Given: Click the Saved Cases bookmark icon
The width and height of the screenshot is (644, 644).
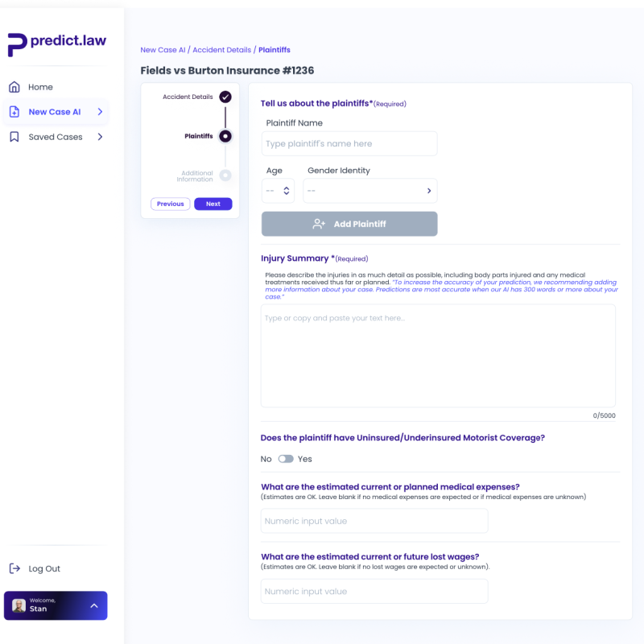Looking at the screenshot, I should click(x=14, y=137).
